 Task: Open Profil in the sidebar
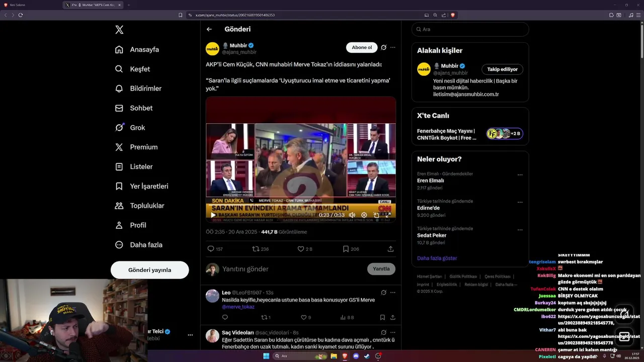click(x=131, y=225)
